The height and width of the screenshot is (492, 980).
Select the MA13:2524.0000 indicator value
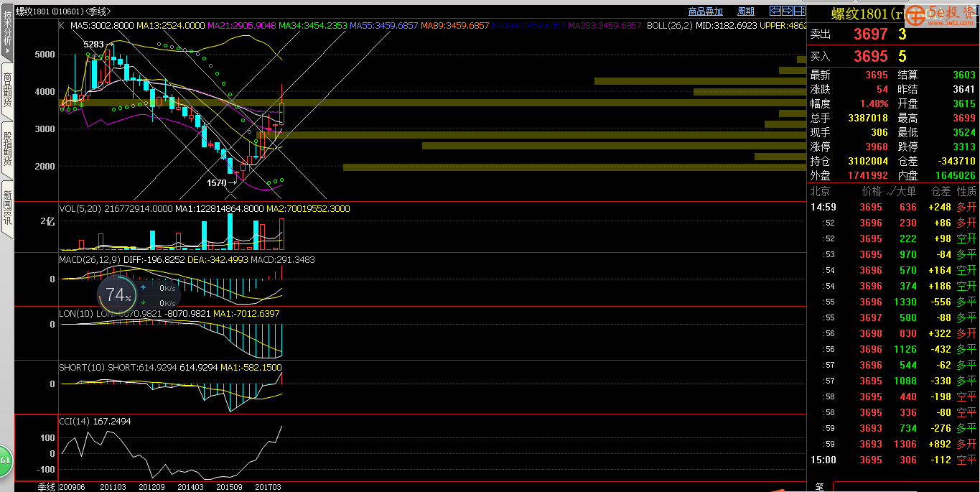pyautogui.click(x=171, y=25)
